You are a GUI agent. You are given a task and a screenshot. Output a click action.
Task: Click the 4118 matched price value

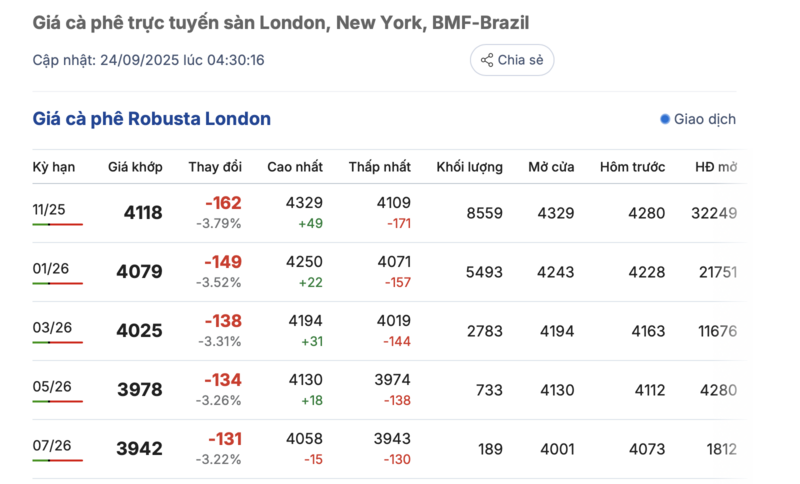point(141,213)
